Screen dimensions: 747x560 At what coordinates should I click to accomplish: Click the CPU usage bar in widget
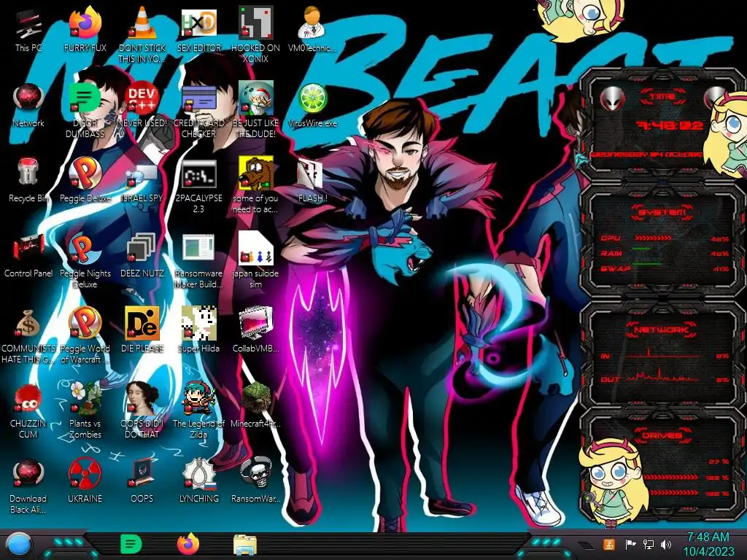click(x=653, y=238)
